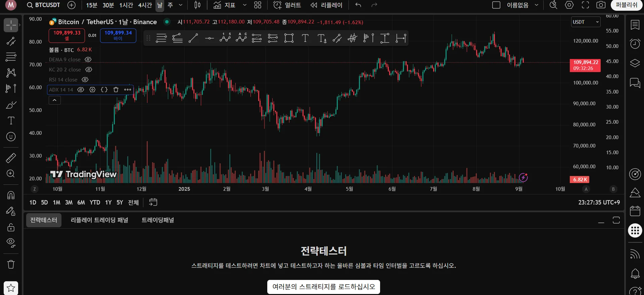Open the chats panel in right sidebar
The width and height of the screenshot is (644, 295).
click(635, 82)
